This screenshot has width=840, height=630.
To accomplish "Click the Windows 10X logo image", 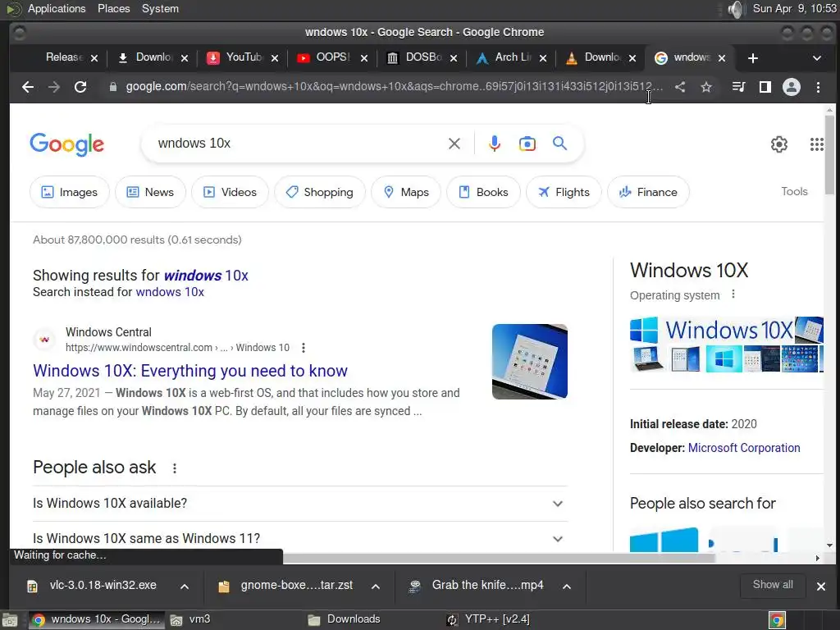I will click(713, 330).
